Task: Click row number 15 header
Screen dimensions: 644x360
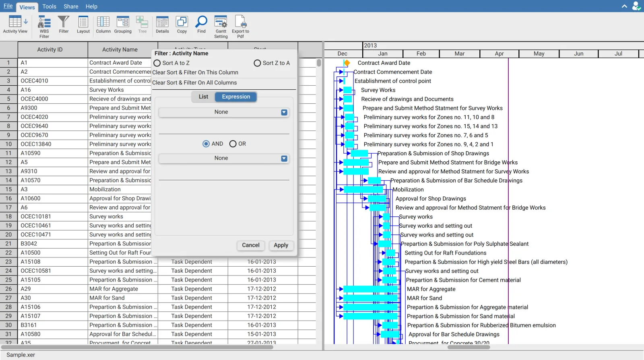Action: [x=8, y=189]
